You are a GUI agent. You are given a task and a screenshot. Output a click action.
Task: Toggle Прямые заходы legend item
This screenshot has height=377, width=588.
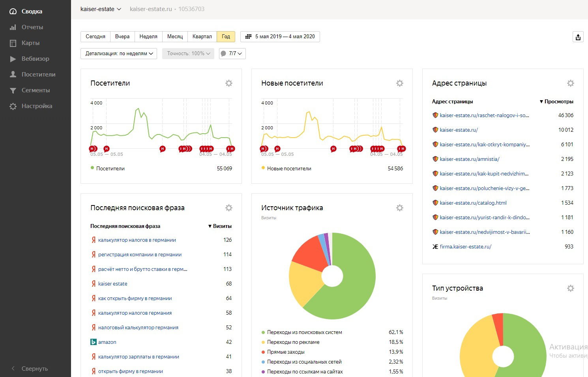(283, 352)
